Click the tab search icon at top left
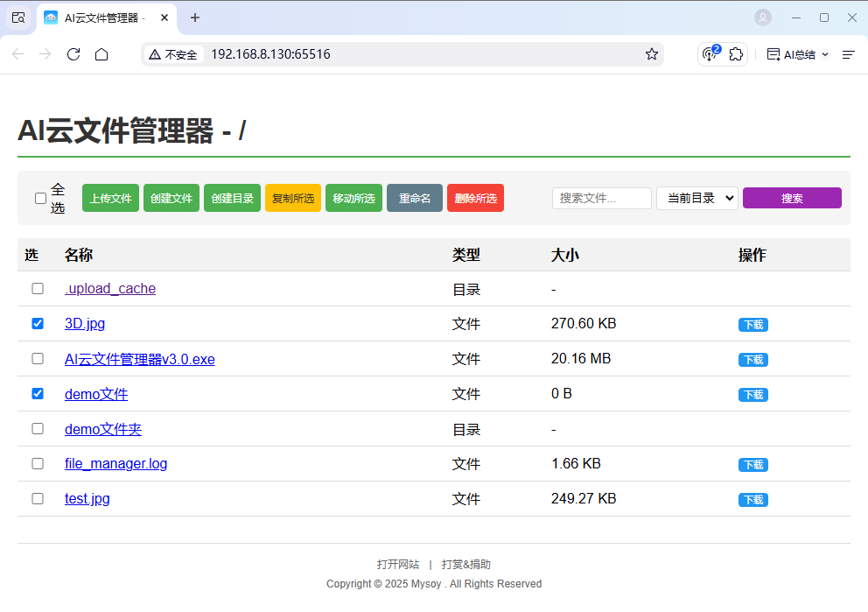 point(18,18)
